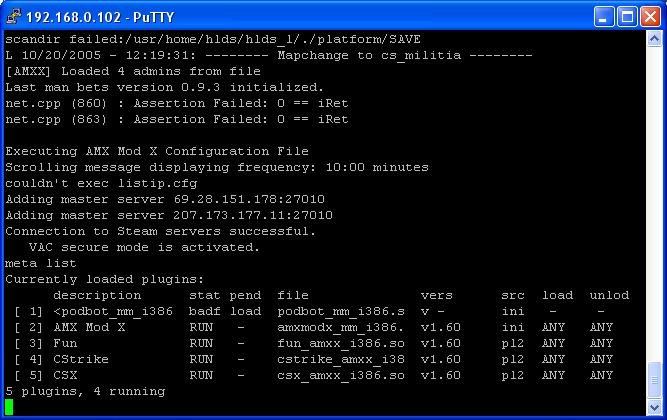Click the 'file' column header
The image size is (667, 420).
[x=293, y=295]
